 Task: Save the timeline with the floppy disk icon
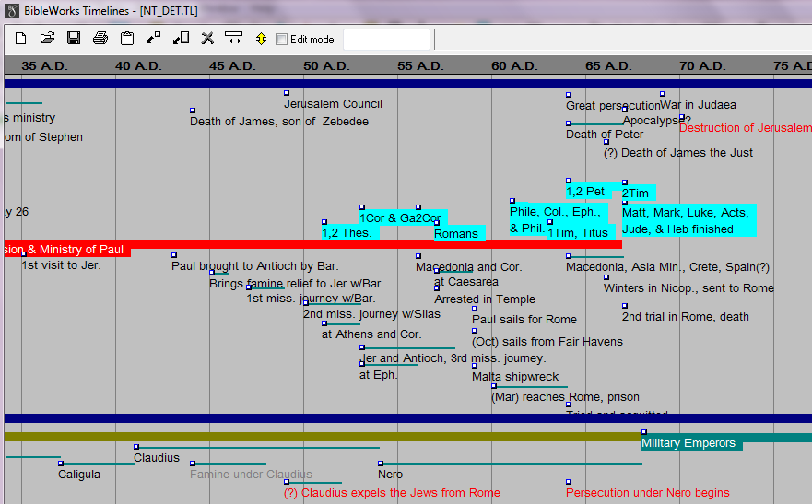coord(74,39)
